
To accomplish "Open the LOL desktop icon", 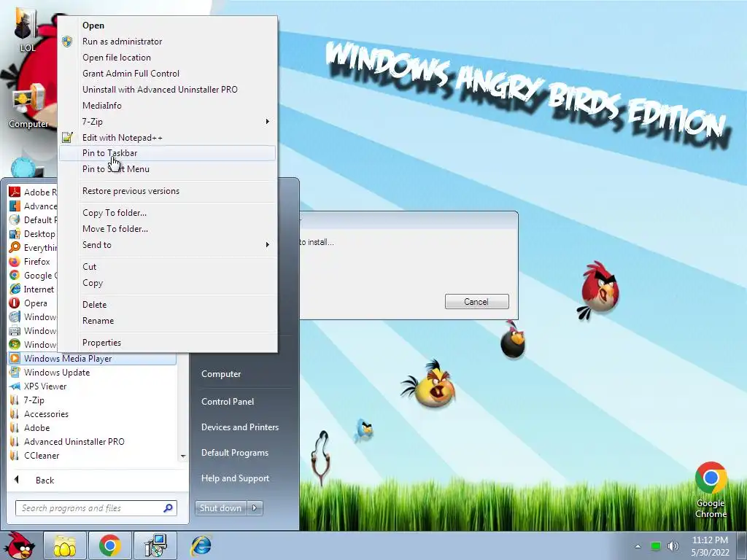I will (x=27, y=29).
